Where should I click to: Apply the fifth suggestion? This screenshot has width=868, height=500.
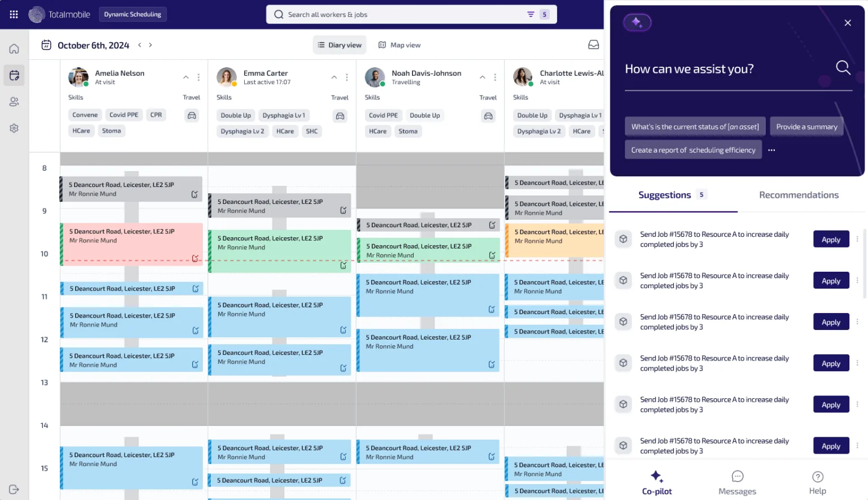pyautogui.click(x=831, y=404)
